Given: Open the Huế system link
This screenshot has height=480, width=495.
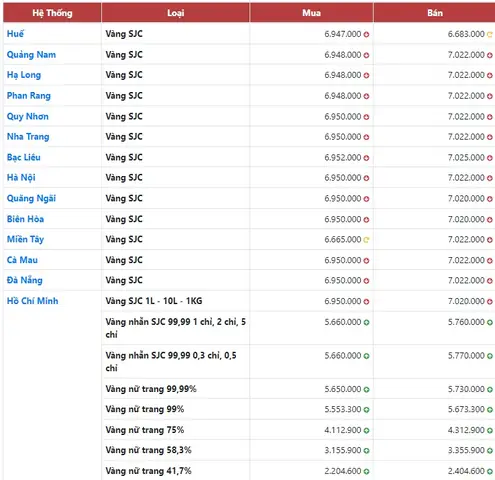Looking at the screenshot, I should [15, 34].
